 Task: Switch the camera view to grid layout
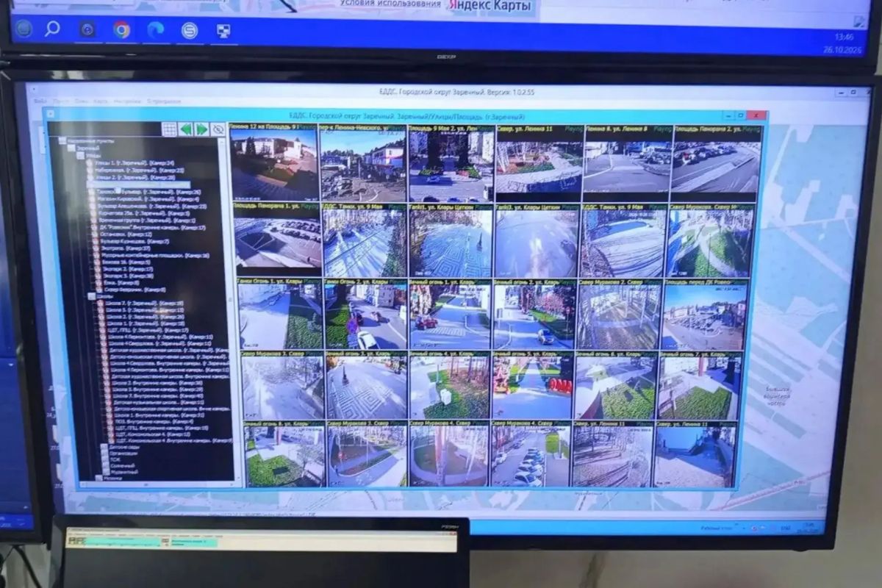pos(170,129)
